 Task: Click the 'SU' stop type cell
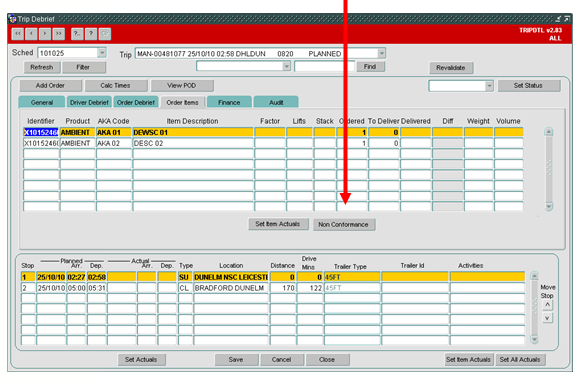185,277
